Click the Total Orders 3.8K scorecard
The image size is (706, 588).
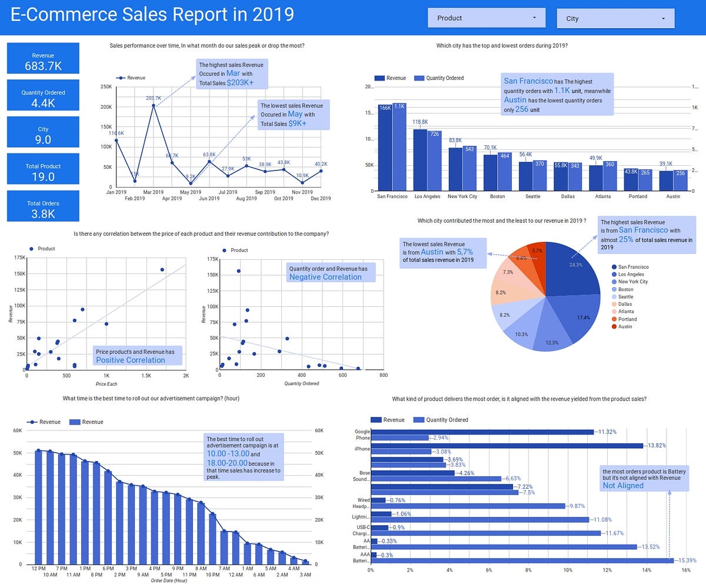[42, 206]
